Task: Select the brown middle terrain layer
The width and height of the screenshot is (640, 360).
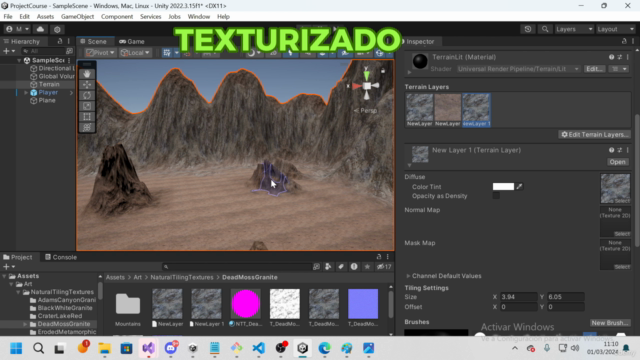Action: click(447, 110)
